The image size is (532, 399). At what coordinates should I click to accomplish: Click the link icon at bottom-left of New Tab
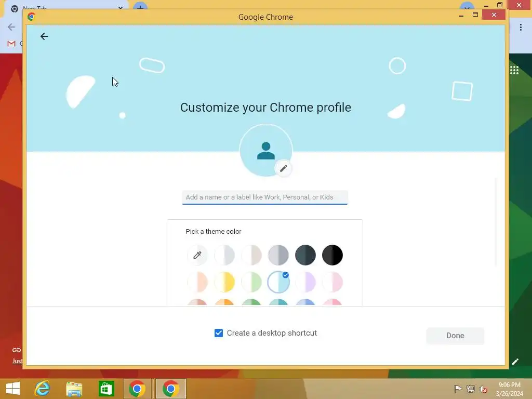pyautogui.click(x=16, y=350)
